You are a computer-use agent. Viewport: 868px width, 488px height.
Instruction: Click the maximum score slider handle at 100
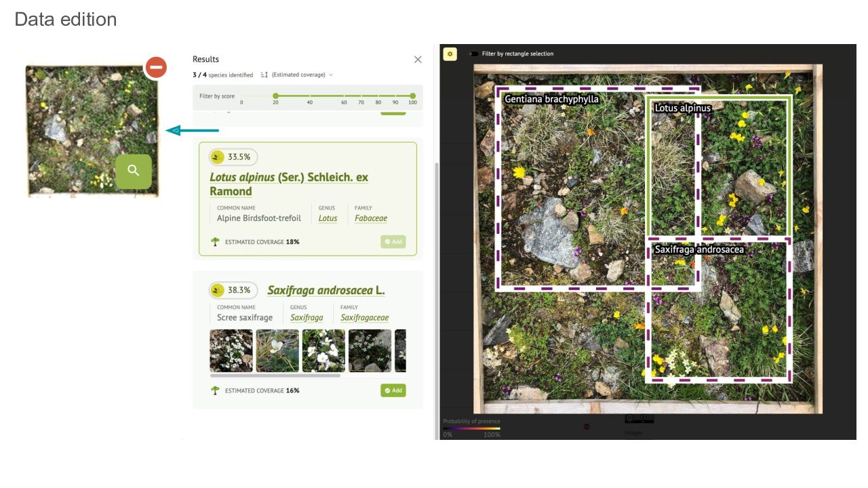412,96
